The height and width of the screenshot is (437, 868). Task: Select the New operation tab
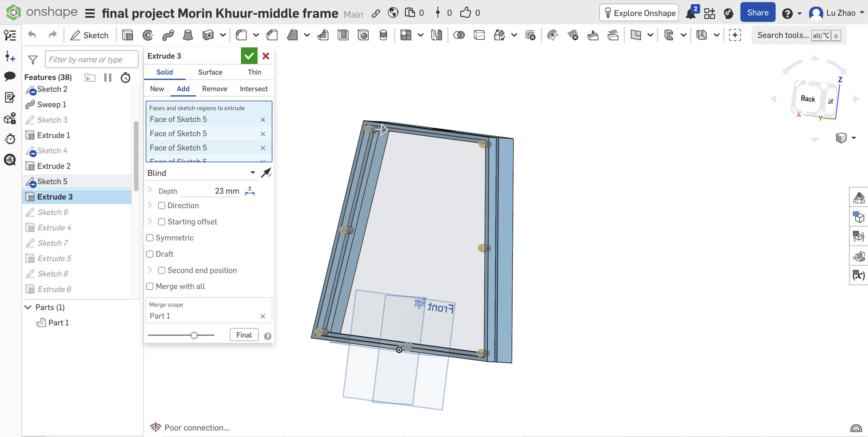pyautogui.click(x=157, y=89)
